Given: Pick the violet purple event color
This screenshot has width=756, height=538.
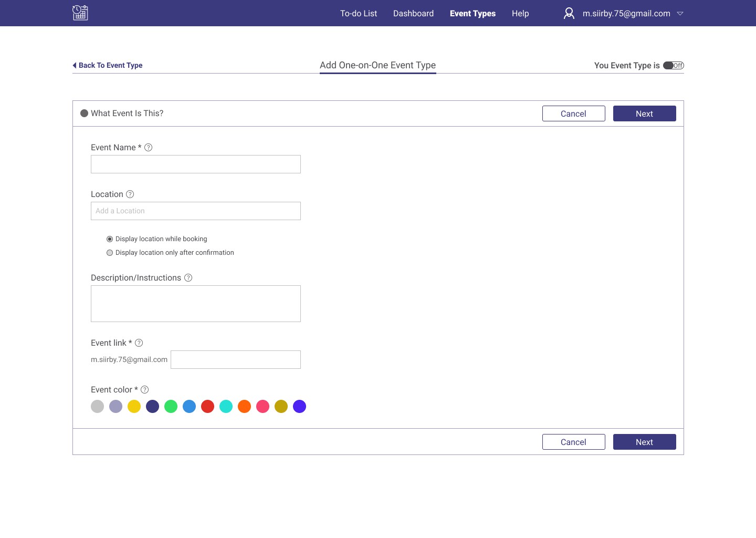Looking at the screenshot, I should pyautogui.click(x=300, y=406).
